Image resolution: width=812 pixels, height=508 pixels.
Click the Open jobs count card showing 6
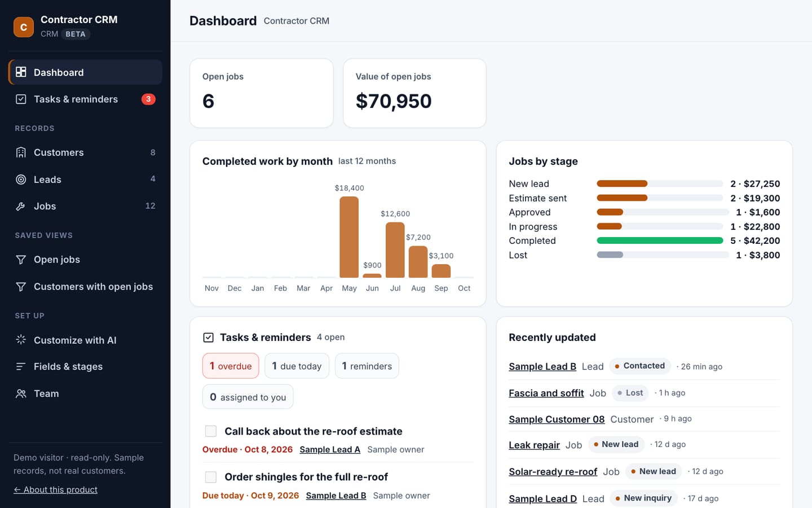262,93
